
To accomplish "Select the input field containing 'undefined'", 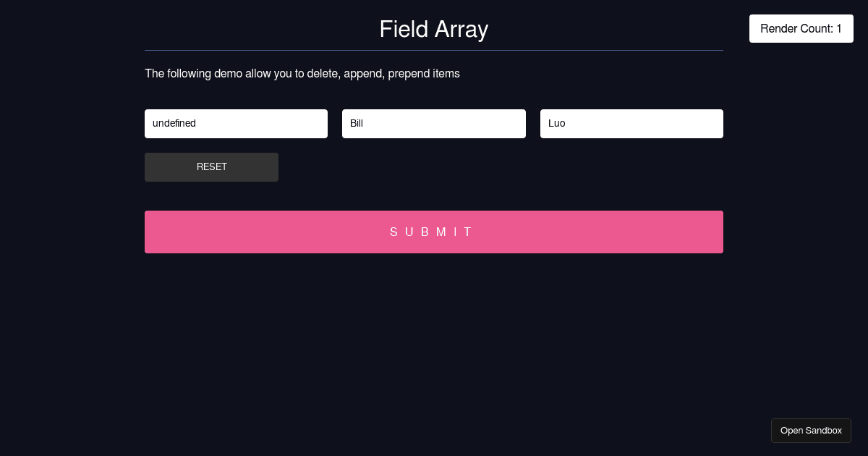I will tap(236, 124).
